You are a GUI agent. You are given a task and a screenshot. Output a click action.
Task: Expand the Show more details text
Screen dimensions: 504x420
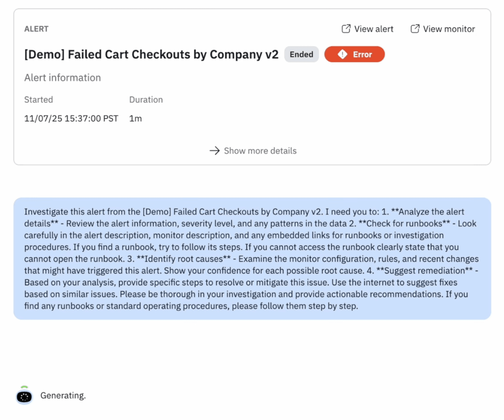pyautogui.click(x=260, y=151)
